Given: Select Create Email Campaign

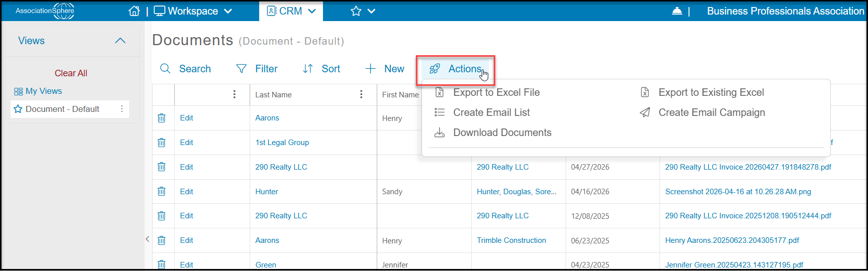Looking at the screenshot, I should 702,112.
